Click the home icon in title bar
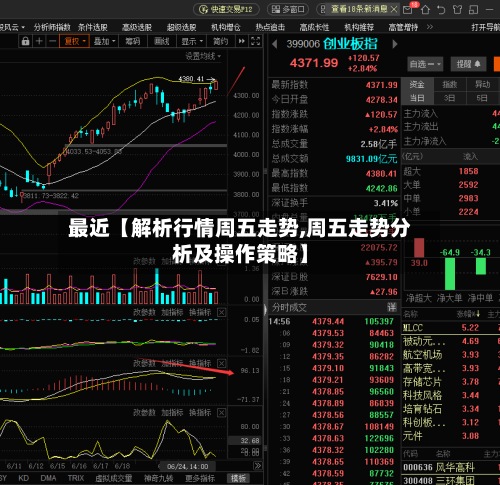The image size is (500, 485). click(x=425, y=10)
